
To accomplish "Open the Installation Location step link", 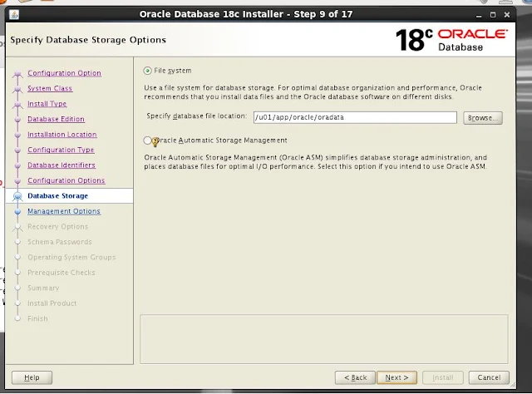I will pos(62,135).
